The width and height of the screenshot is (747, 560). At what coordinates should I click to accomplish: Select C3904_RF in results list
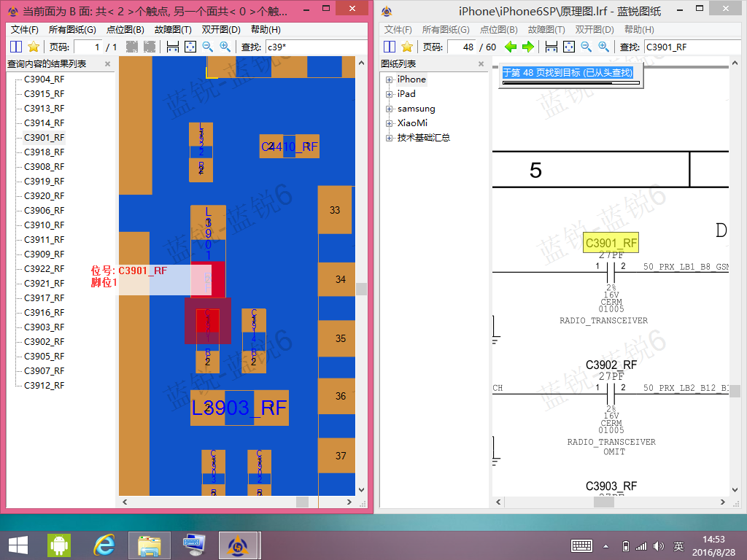(x=44, y=79)
